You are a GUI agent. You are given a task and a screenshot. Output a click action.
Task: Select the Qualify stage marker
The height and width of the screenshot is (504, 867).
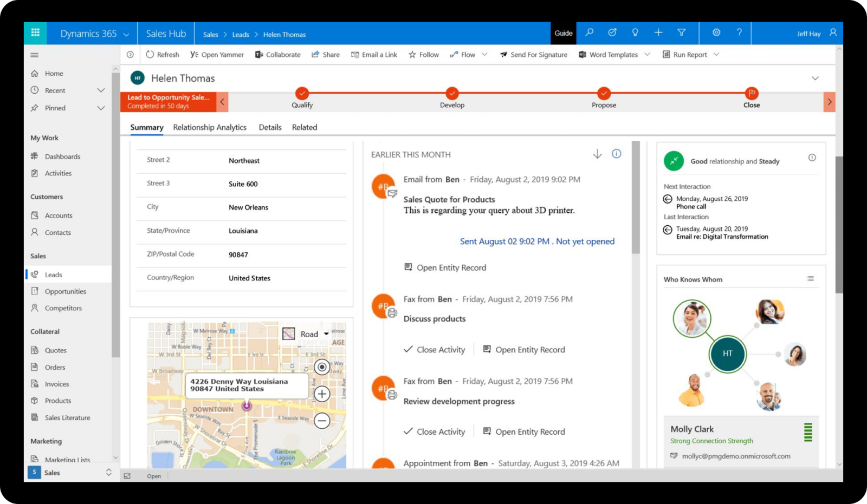302,93
